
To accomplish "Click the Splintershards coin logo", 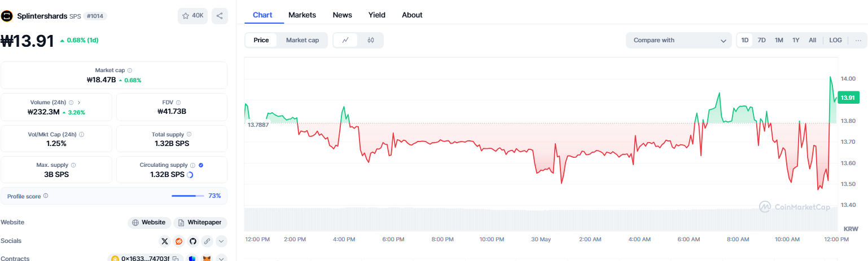I will click(x=7, y=16).
